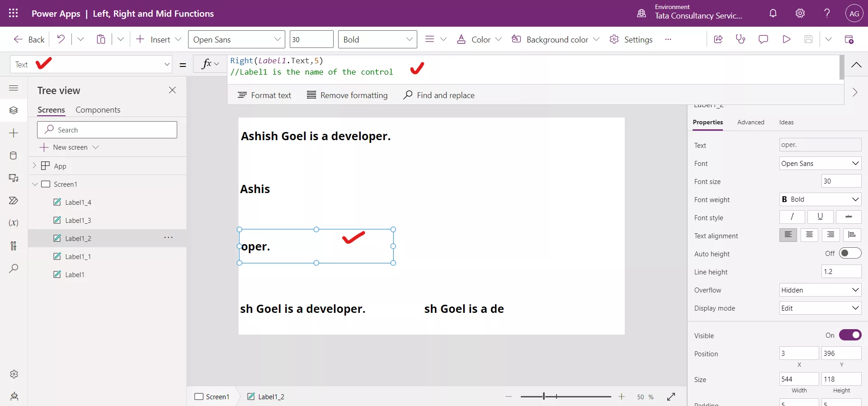Click the Publish icon
The image size is (868, 406).
849,39
